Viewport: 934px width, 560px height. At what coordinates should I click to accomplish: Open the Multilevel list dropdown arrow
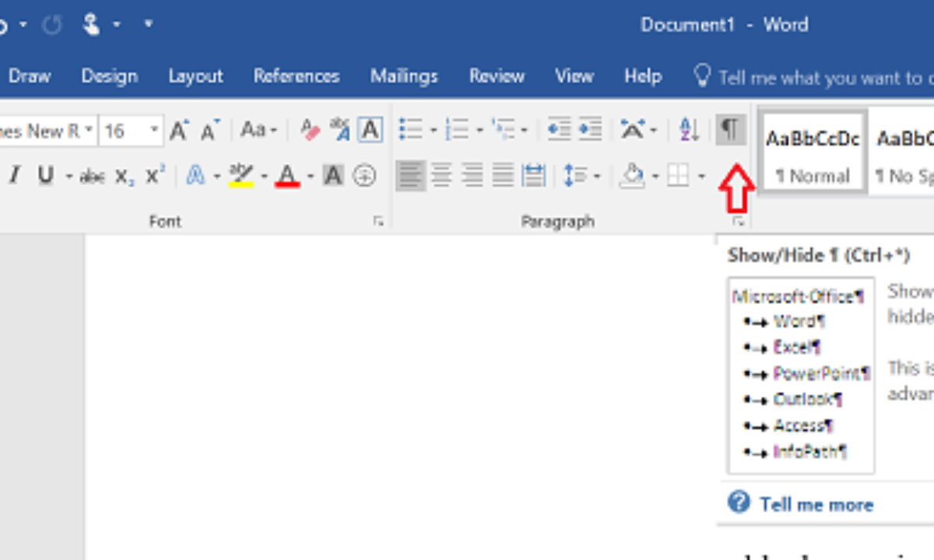525,131
